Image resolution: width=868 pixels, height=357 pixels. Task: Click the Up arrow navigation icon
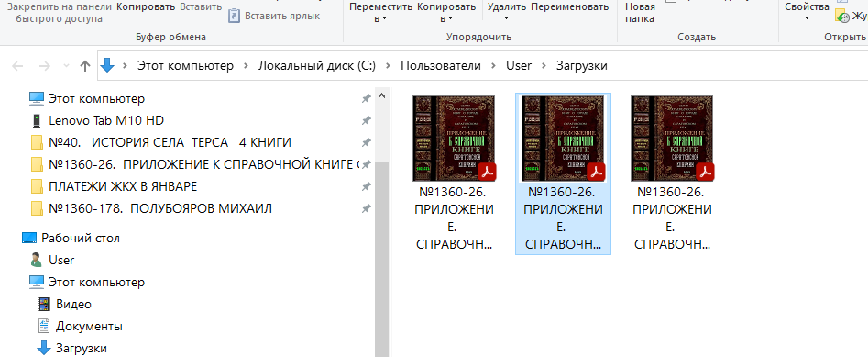pos(84,66)
